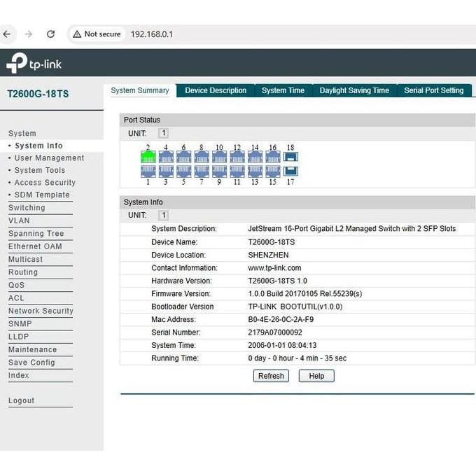Screen dimensions: 476x476
Task: Click serial number 2179A07000092
Action: 275,332
